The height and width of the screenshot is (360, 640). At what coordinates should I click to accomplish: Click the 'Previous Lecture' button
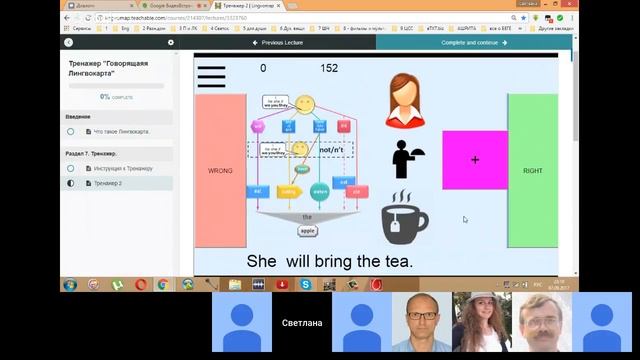278,42
